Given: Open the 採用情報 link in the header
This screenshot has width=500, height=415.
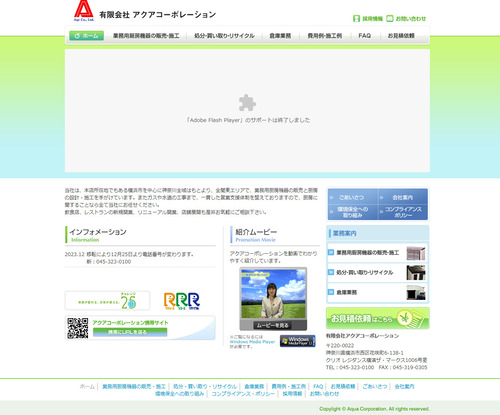Looking at the screenshot, I should [x=372, y=19].
